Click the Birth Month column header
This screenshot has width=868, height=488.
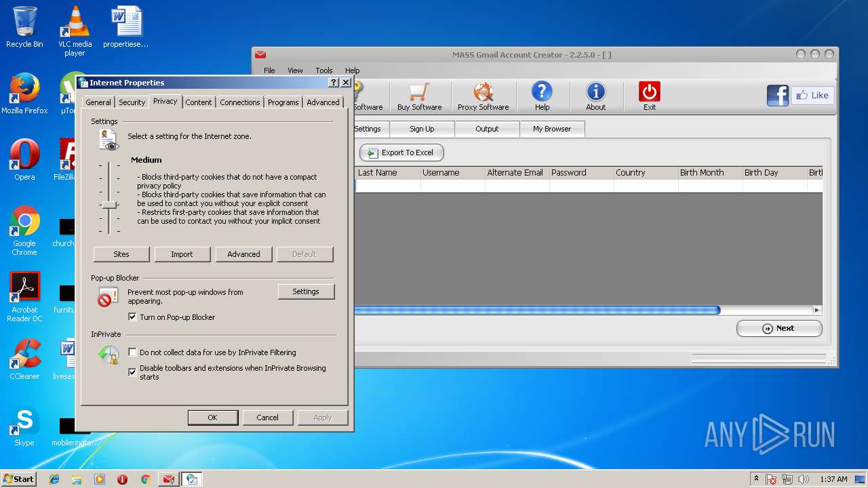tap(710, 173)
